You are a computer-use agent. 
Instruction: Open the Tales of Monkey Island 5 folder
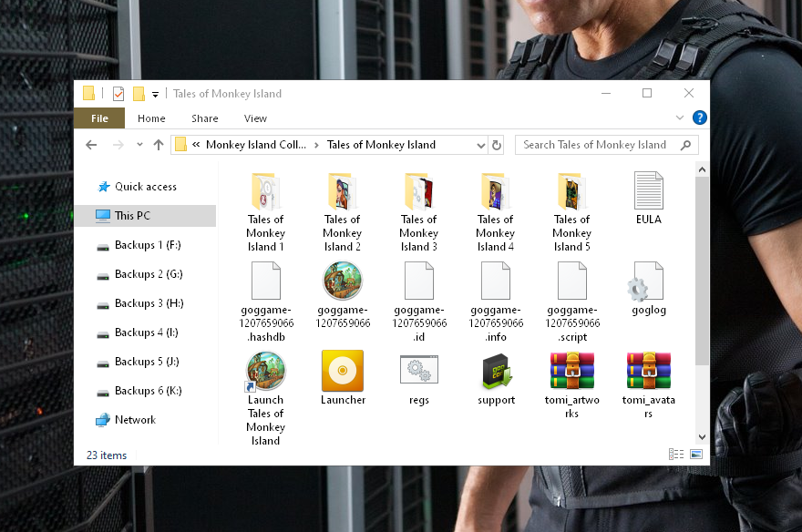coord(571,212)
